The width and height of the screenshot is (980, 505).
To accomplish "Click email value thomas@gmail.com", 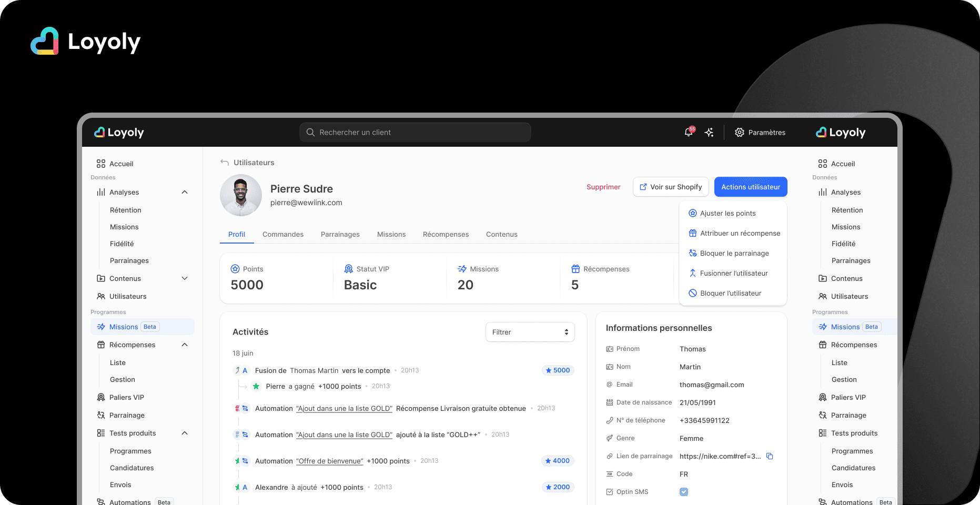I will click(x=712, y=385).
